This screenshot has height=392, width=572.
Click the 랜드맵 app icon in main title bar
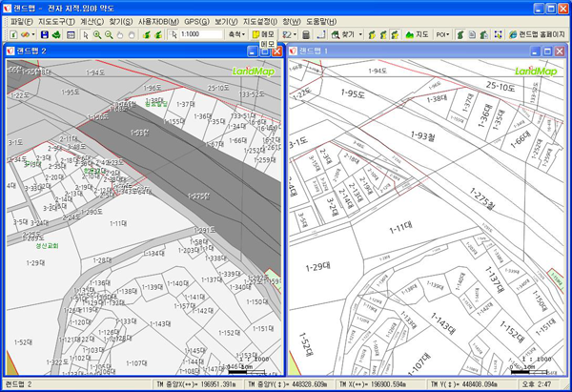click(x=7, y=8)
